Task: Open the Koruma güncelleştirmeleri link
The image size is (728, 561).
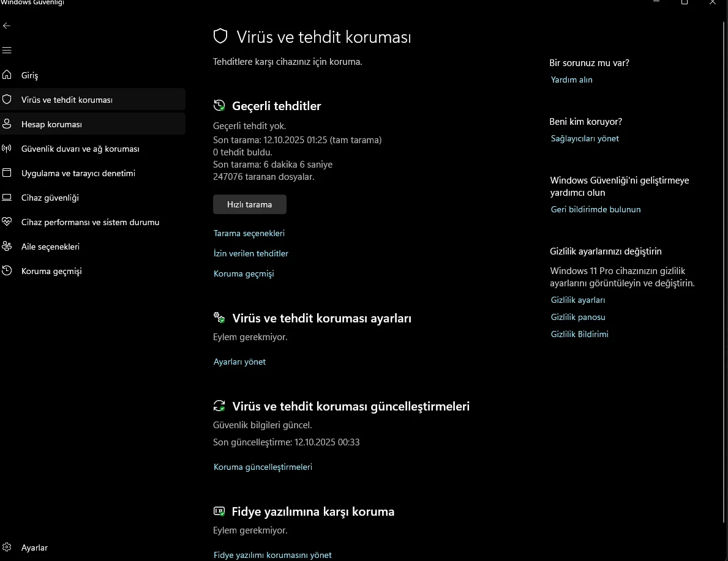Action: [x=263, y=467]
